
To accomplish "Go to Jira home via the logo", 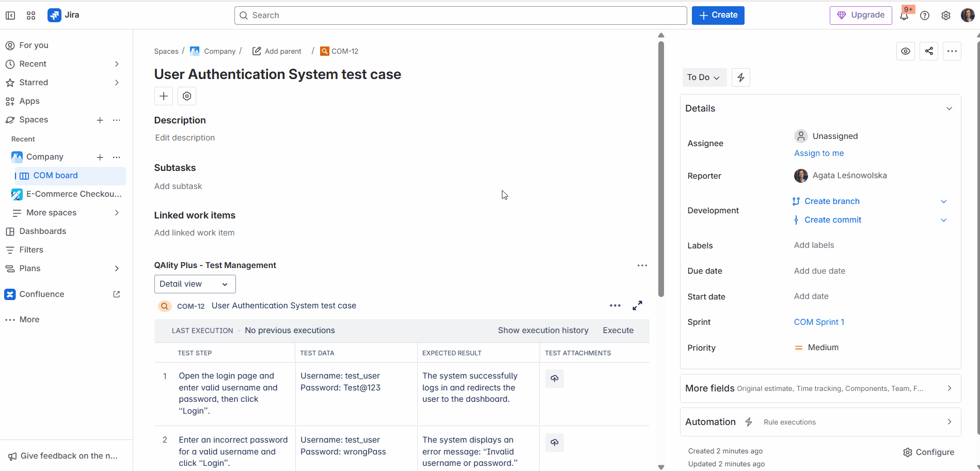I will coord(64,15).
